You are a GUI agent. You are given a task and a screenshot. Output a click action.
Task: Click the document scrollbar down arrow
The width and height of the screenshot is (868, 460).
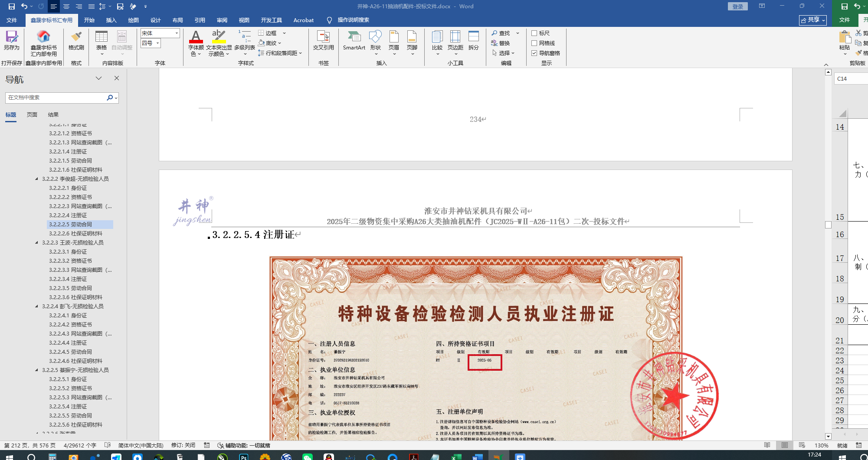coord(828,437)
